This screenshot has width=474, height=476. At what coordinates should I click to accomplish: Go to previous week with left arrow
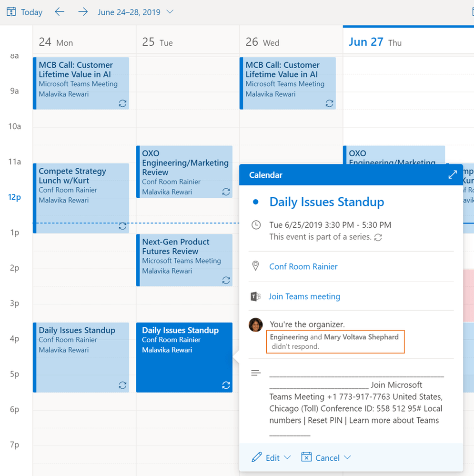[x=60, y=12]
